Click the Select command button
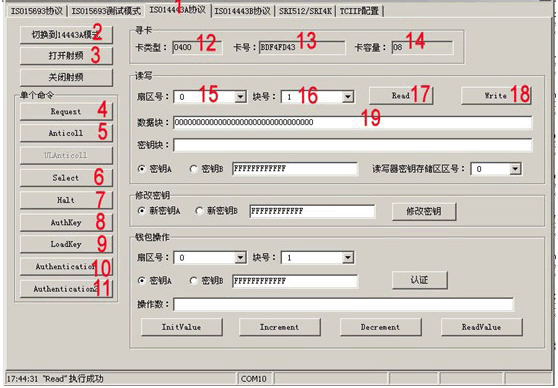This screenshot has width=558, height=388. pyautogui.click(x=66, y=178)
